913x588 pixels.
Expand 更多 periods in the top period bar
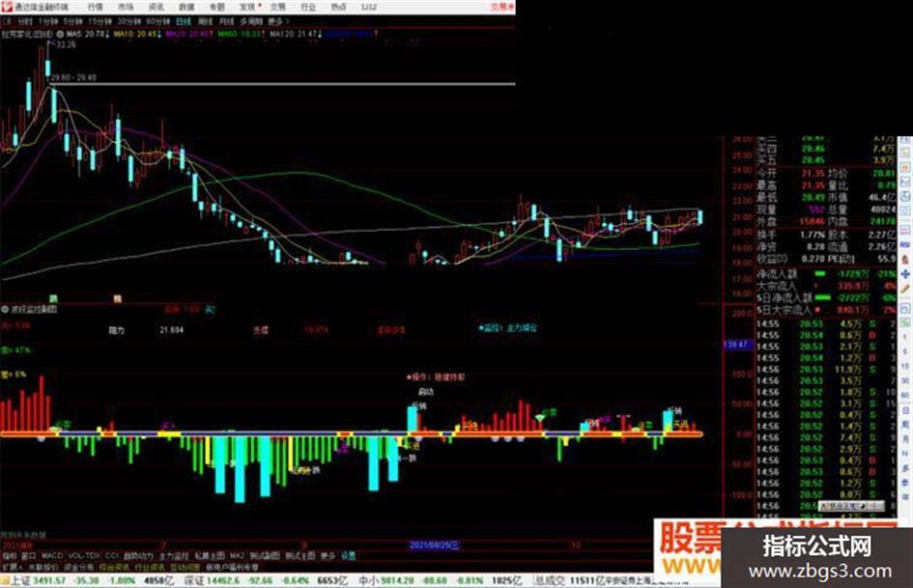click(276, 21)
